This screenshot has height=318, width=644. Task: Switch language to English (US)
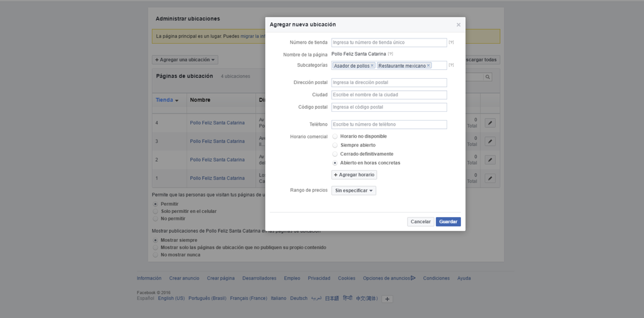coord(172,298)
